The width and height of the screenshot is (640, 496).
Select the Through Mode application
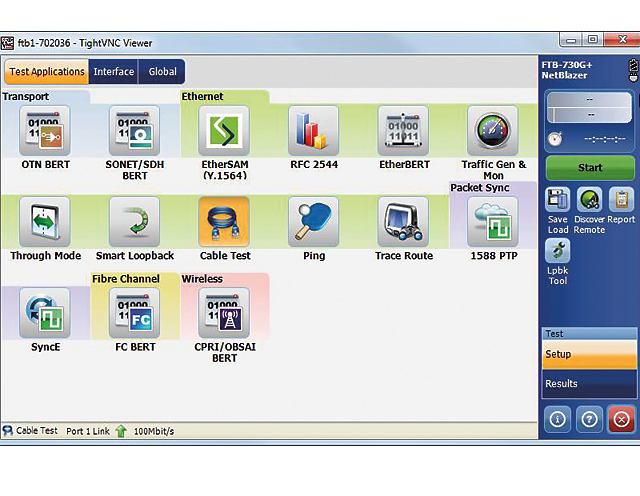click(x=45, y=222)
